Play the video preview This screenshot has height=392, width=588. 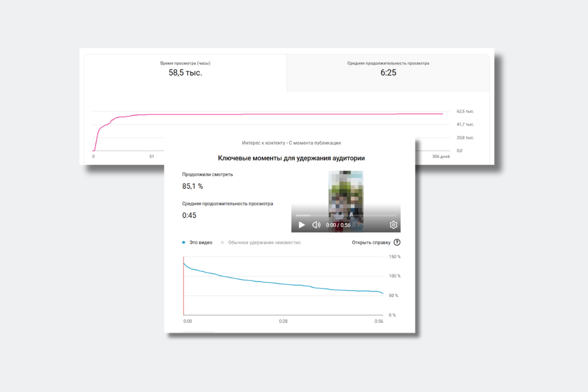302,225
